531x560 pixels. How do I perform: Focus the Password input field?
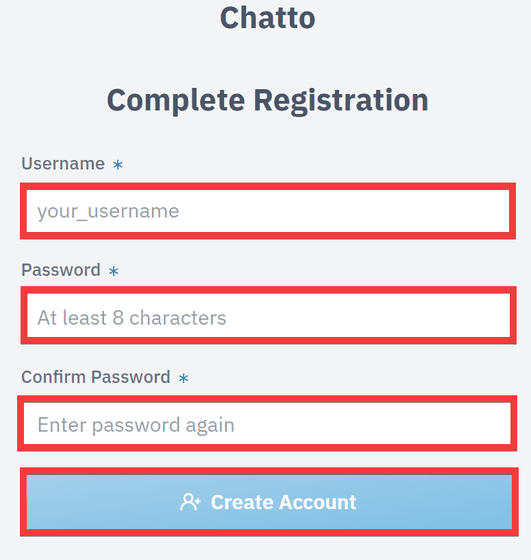pos(268,315)
